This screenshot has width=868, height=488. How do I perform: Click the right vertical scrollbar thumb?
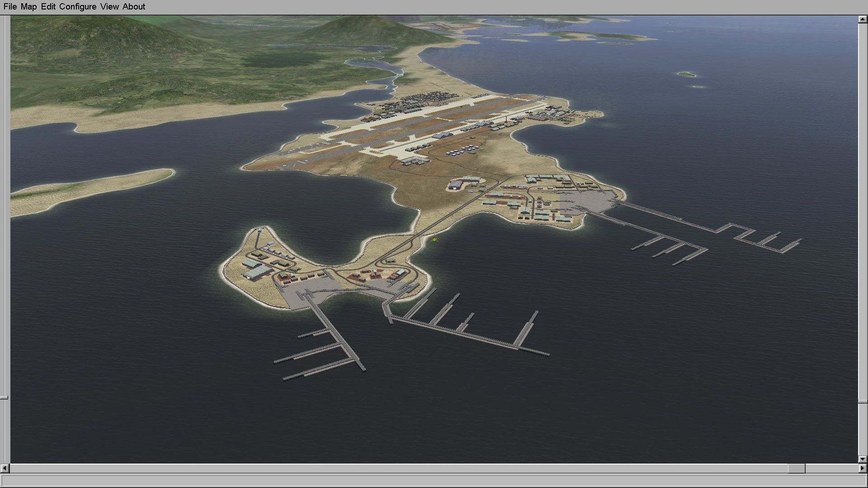(x=863, y=401)
